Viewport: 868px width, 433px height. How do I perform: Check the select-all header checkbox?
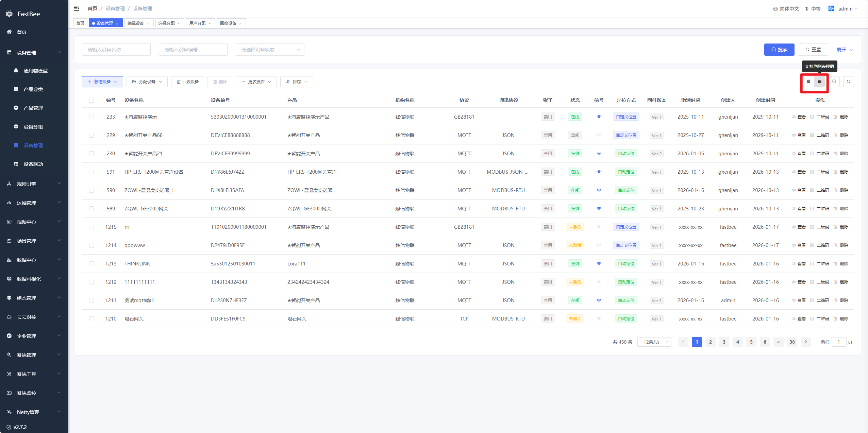click(91, 100)
